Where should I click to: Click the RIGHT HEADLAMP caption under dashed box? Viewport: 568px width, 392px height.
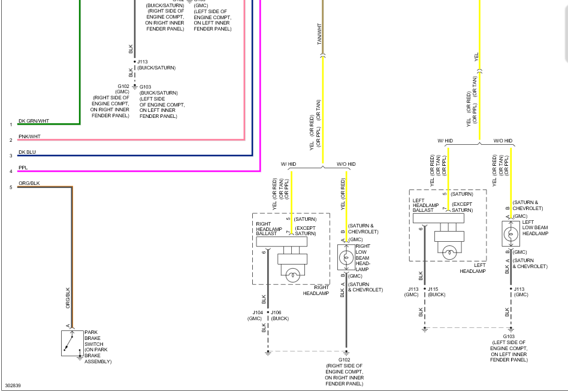pos(316,290)
